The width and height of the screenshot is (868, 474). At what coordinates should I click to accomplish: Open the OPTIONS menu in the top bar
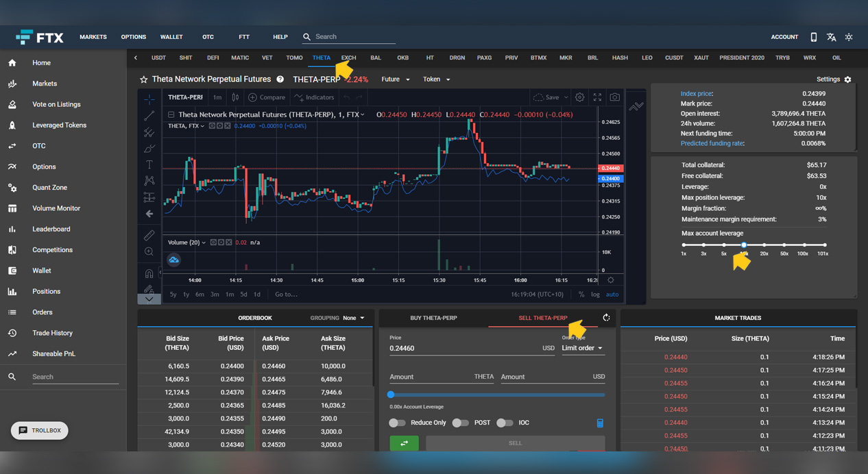[134, 37]
